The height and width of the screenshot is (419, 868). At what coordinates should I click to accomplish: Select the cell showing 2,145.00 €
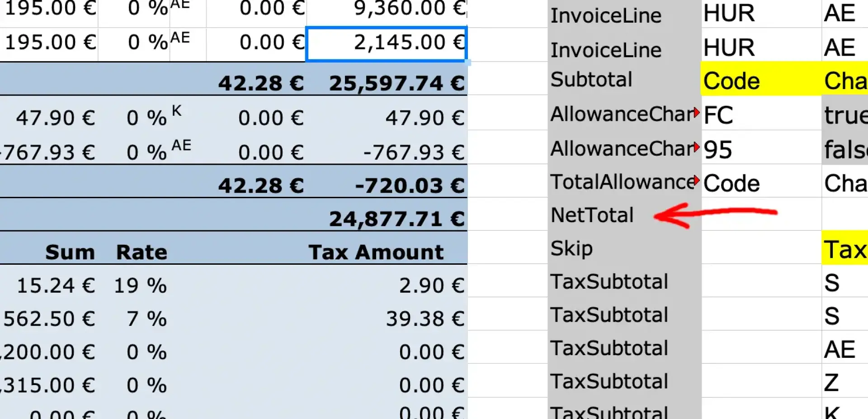point(387,43)
